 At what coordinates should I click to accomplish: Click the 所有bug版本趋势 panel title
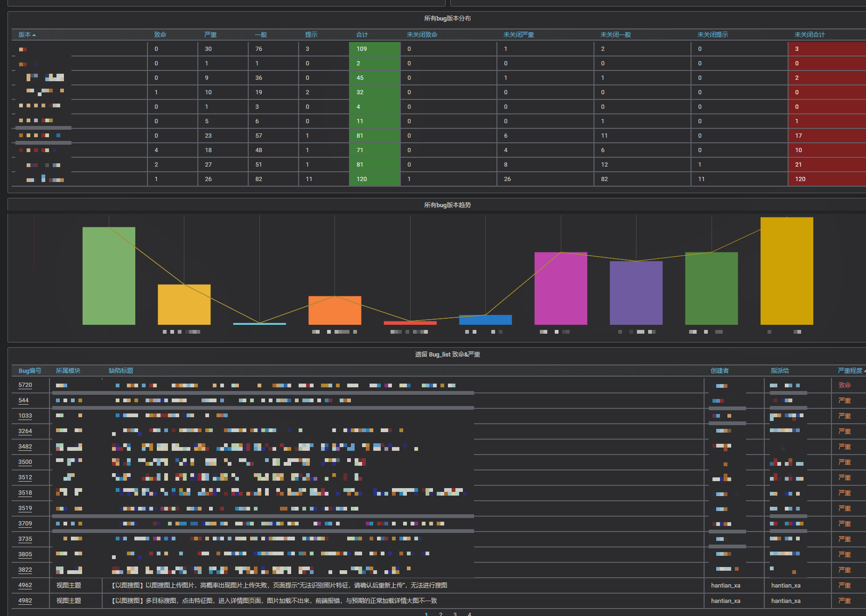pos(447,205)
